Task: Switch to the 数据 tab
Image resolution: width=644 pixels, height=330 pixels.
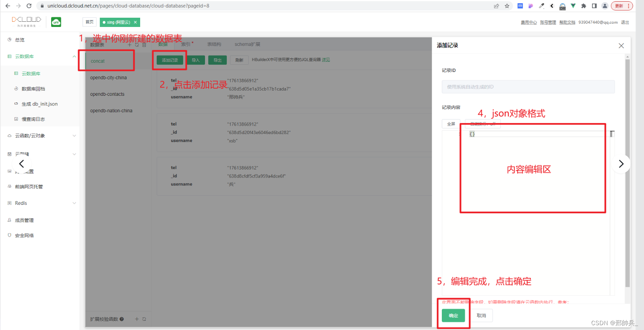Action: [x=163, y=44]
